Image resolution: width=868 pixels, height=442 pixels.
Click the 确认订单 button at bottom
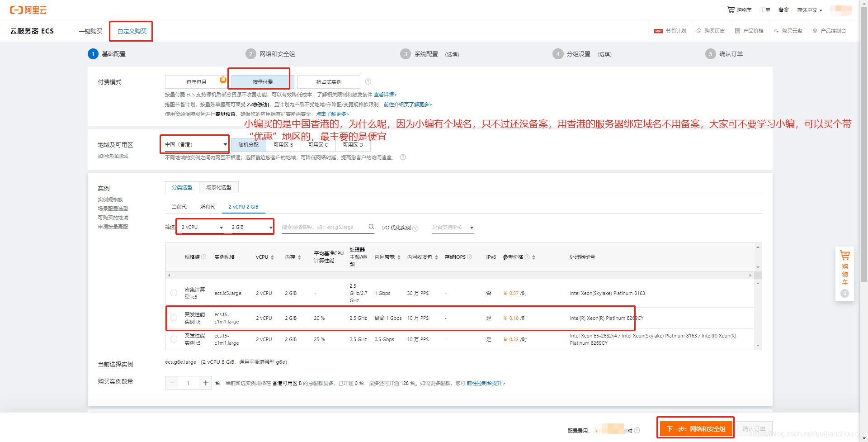tap(754, 429)
